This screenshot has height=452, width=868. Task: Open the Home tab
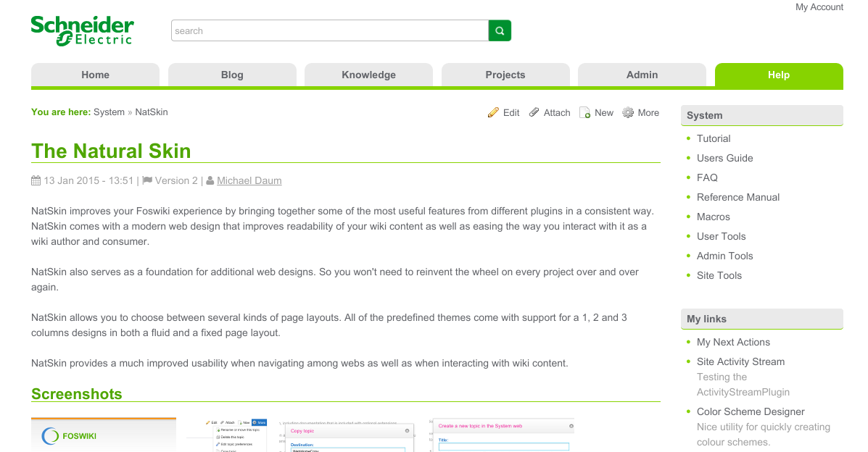95,75
